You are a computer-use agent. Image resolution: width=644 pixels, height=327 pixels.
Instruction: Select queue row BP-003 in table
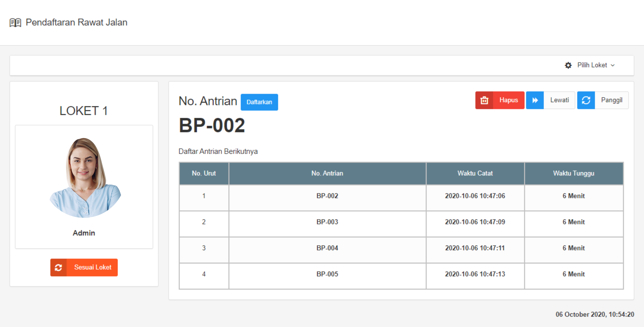pos(327,222)
